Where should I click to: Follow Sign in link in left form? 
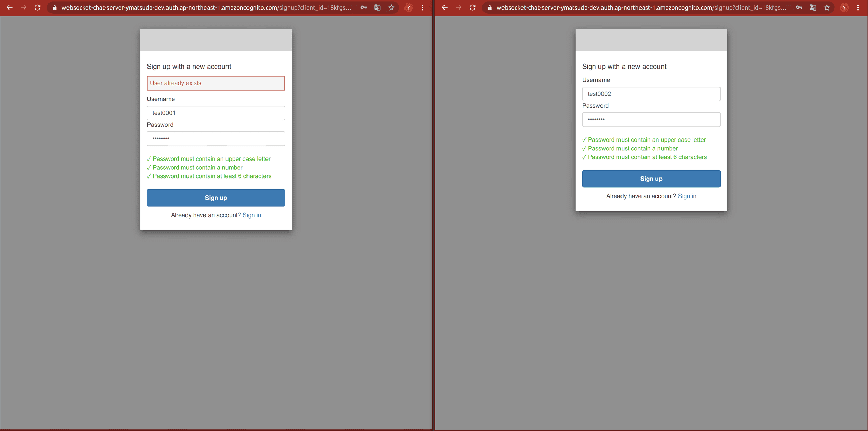tap(252, 215)
